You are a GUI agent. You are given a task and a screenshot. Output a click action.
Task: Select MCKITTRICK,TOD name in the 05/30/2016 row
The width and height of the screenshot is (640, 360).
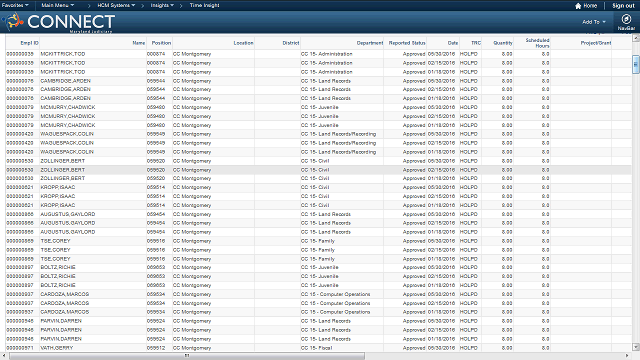(63, 54)
